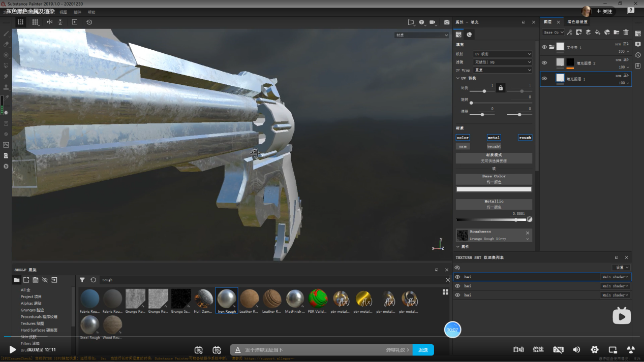Click the 关注 follow button
The image size is (644, 362).
click(x=604, y=11)
